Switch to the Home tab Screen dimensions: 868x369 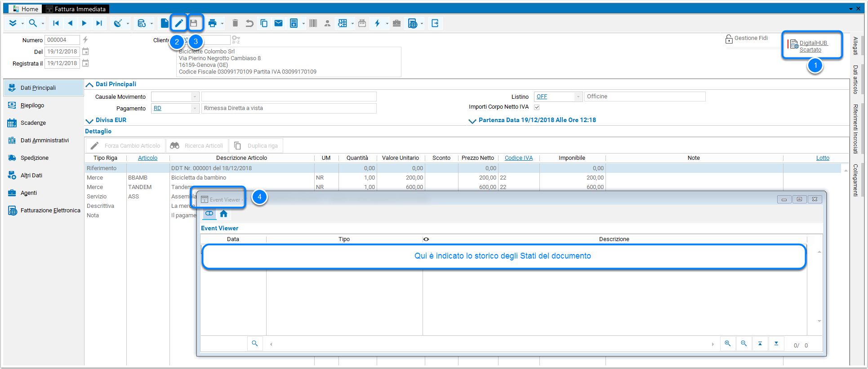(x=25, y=9)
